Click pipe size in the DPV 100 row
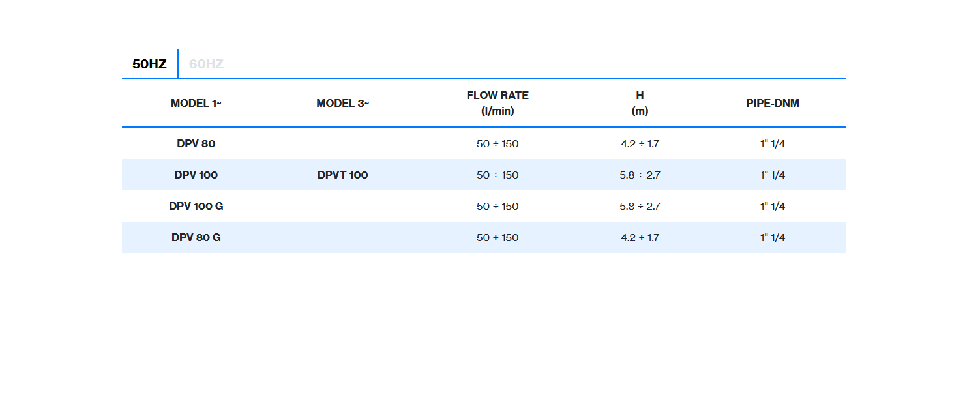This screenshot has width=980, height=402. (x=773, y=175)
